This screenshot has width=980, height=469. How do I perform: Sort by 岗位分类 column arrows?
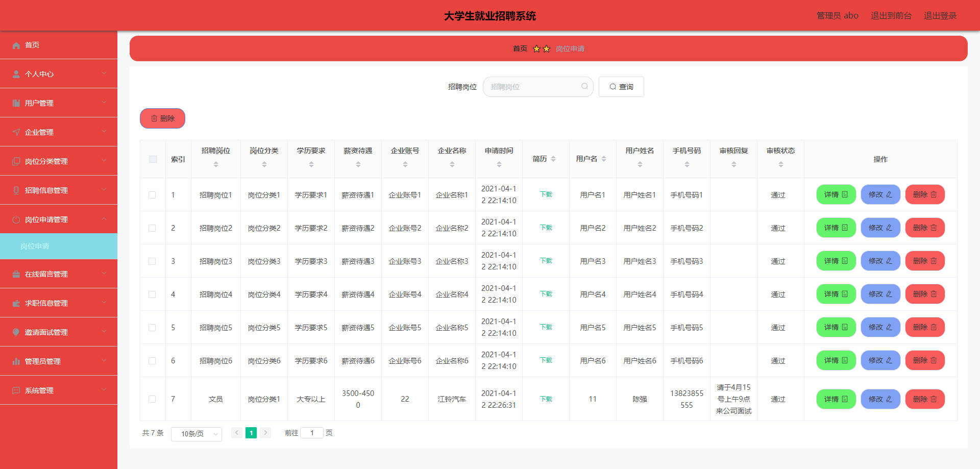point(264,164)
